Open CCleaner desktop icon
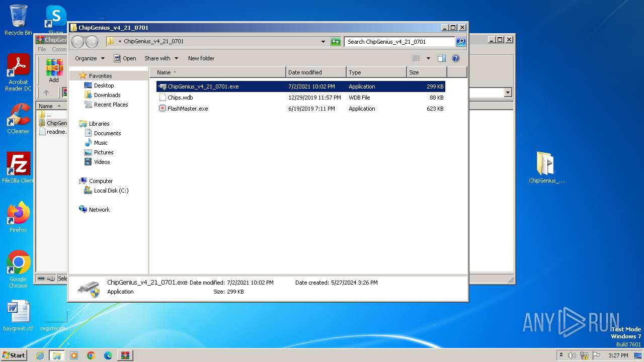This screenshot has height=362, width=644. (18, 119)
